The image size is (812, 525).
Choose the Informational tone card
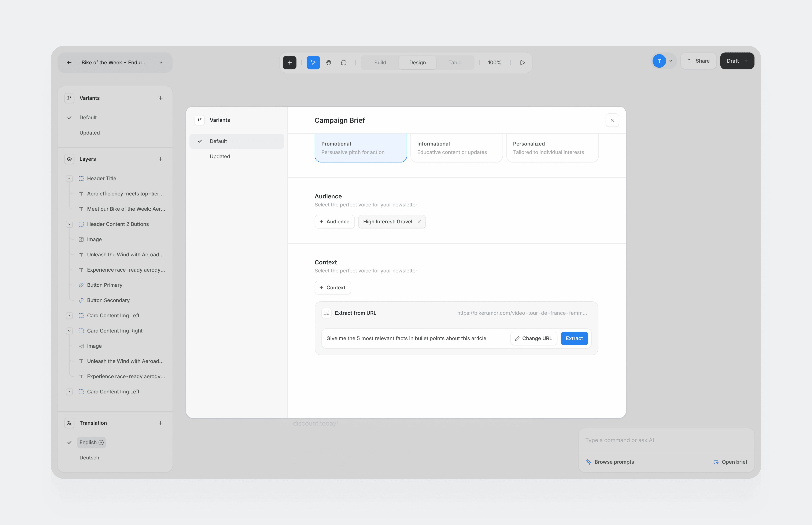point(456,148)
